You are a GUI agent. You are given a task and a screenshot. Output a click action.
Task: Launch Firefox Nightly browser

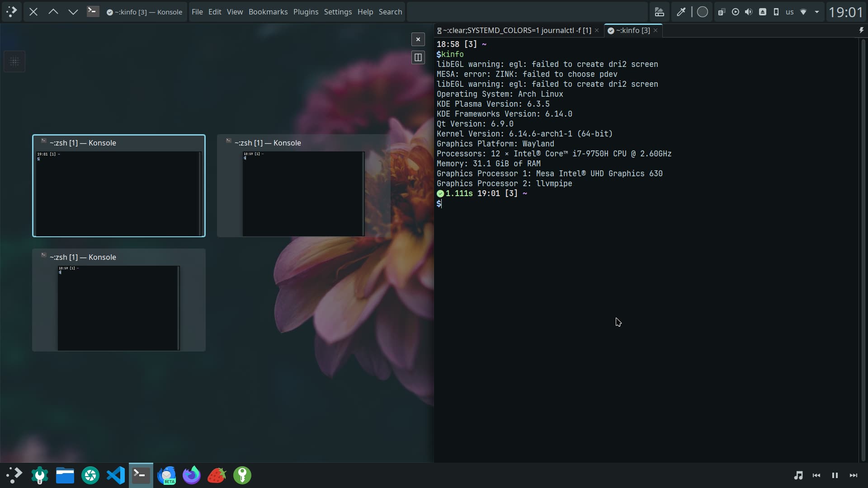click(192, 475)
